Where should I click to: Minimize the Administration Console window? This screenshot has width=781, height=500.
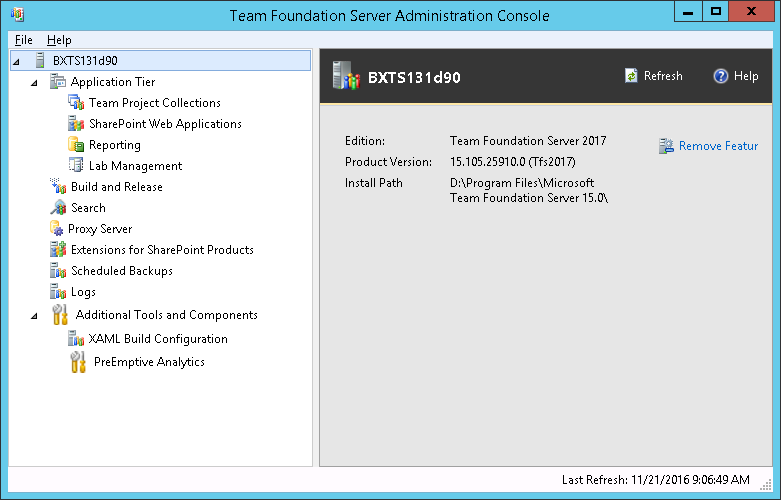click(x=688, y=11)
